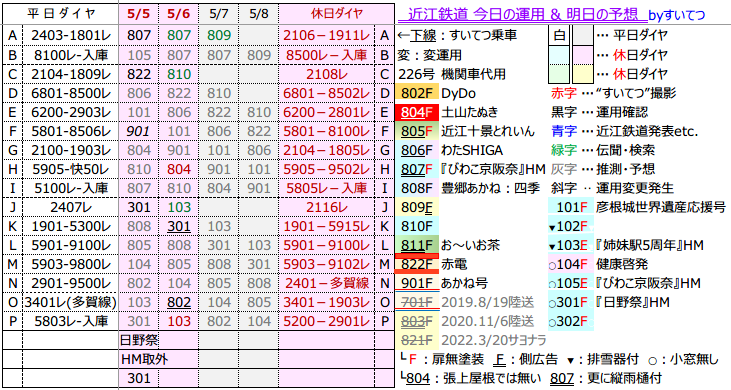The image size is (731, 390).
Task: Click the red 2106－1911レ holiday cell
Action: [x=326, y=35]
